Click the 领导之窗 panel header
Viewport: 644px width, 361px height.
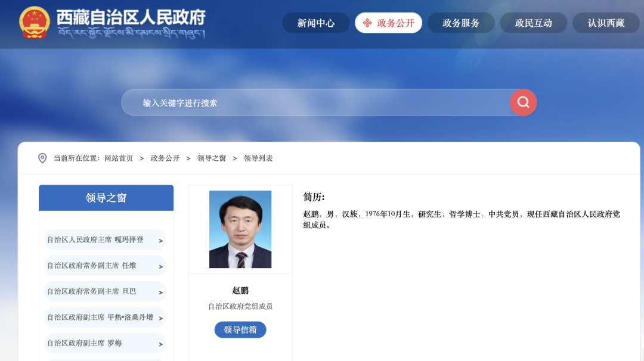pos(106,197)
